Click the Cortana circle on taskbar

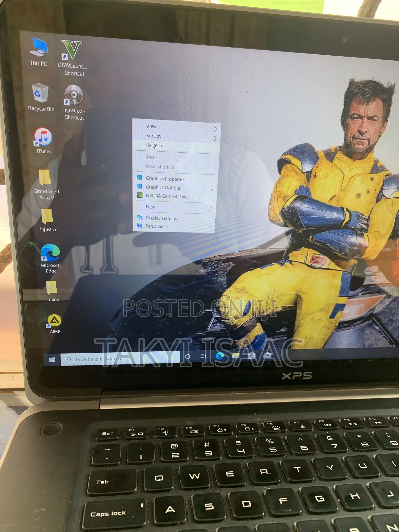tap(188, 356)
